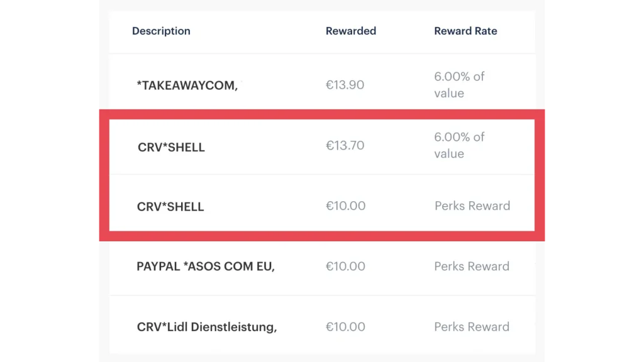Screen dimensions: 644x362
Task: Click Perks Reward inside the red highlight
Action: click(x=472, y=206)
